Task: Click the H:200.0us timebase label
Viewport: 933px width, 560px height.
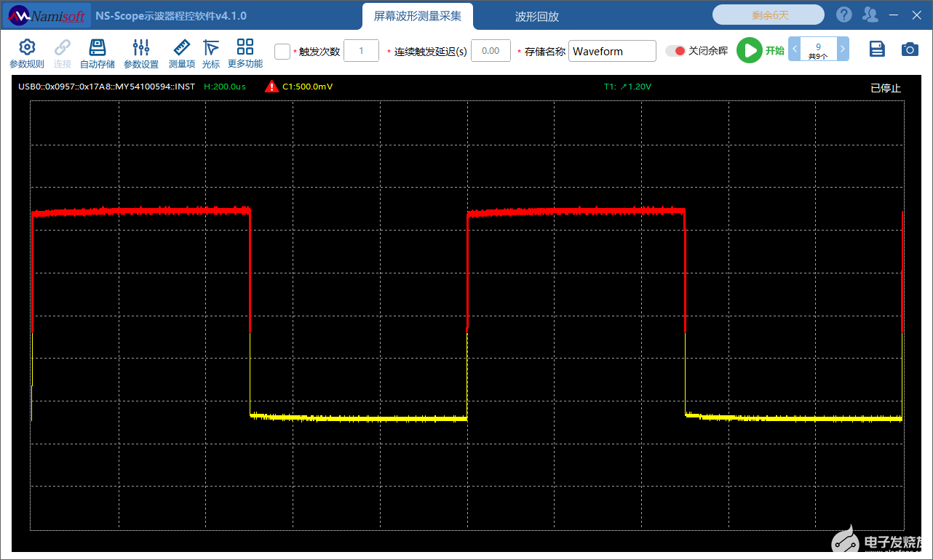Action: point(225,87)
